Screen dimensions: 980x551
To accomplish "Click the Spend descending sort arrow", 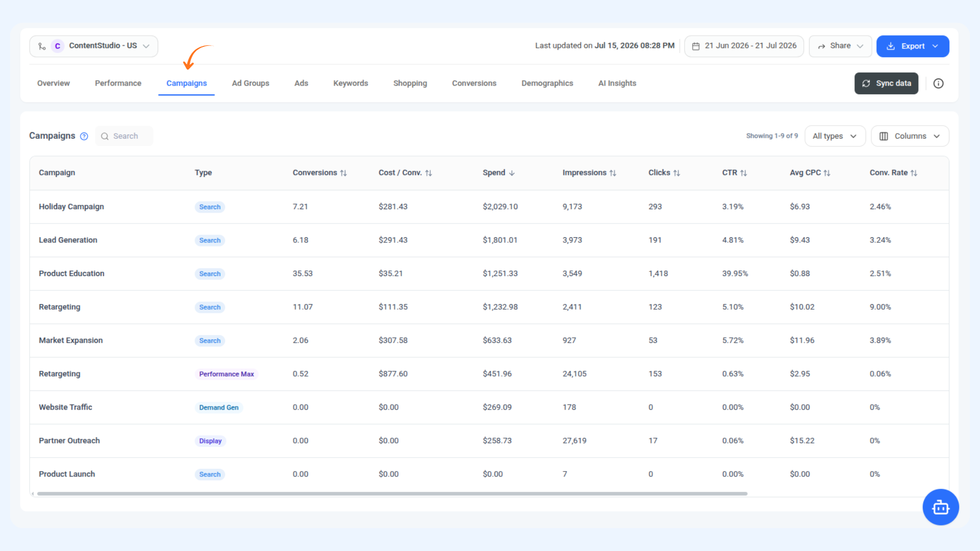I will pos(511,173).
